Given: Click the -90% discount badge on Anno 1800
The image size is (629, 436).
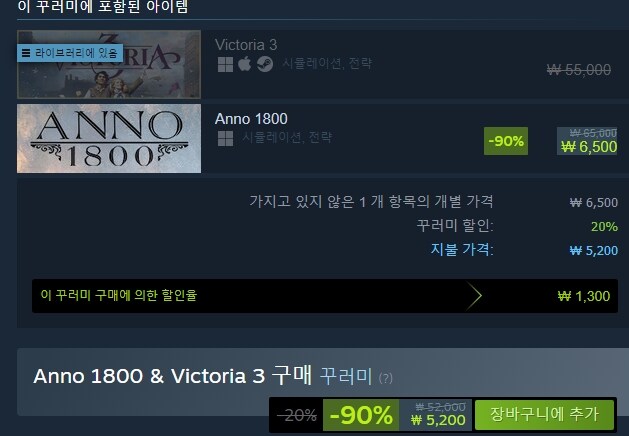Looking at the screenshot, I should click(506, 141).
